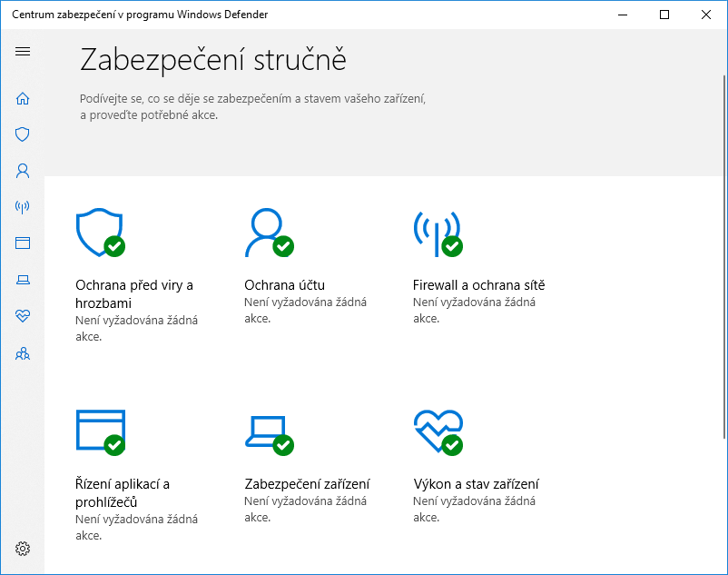Maximize the Windows Defender window
This screenshot has height=575, width=728.
(x=664, y=15)
